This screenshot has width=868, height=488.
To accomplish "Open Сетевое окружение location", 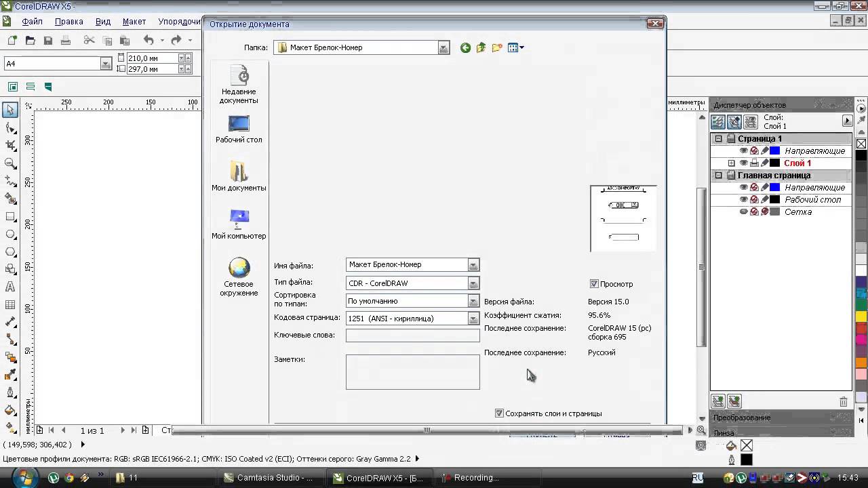I will click(x=239, y=277).
